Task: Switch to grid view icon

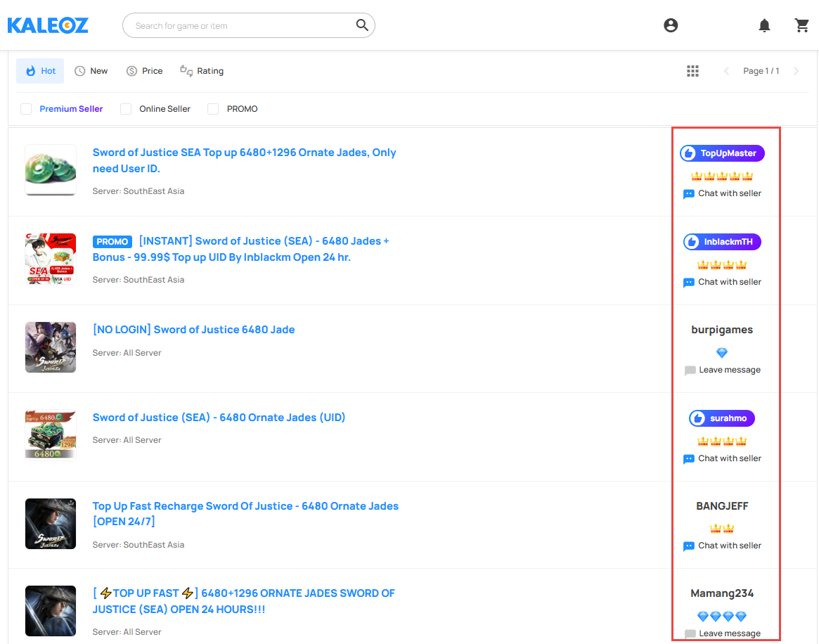Action: pos(692,71)
